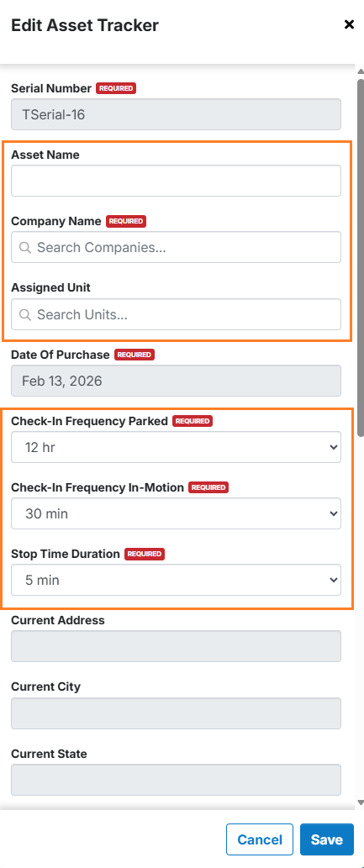Click scrollbar up arrow
Screen dimensions: 364x868
point(360,72)
